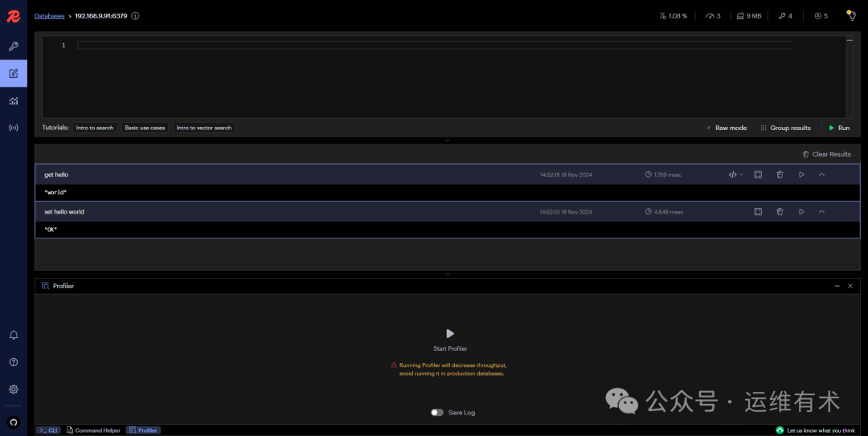
Task: Open Redis logo home icon
Action: click(14, 16)
